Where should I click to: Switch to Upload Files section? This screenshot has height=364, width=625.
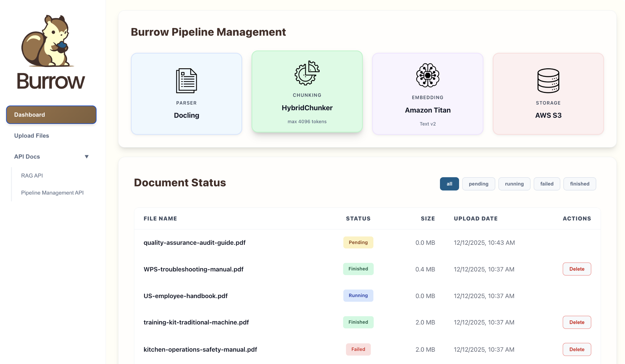31,136
